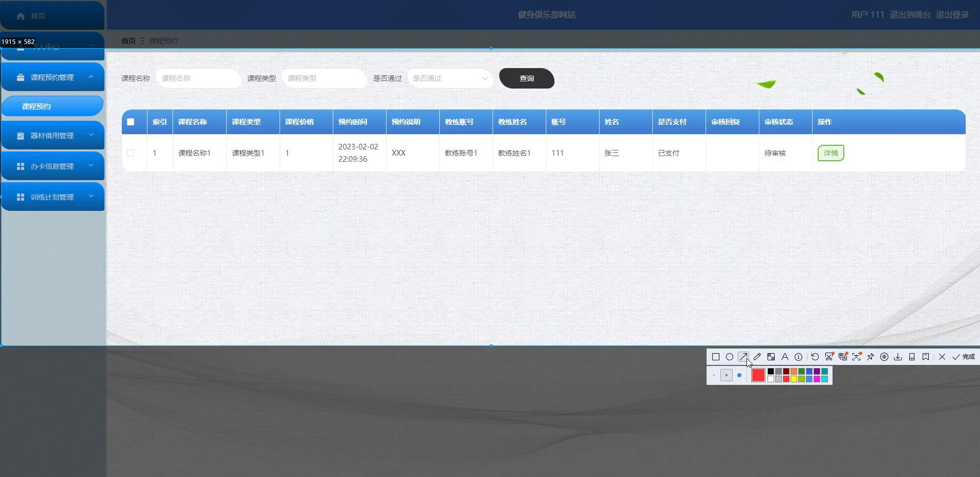
Task: Confirm screenshot with 完成 button
Action: tap(963, 357)
